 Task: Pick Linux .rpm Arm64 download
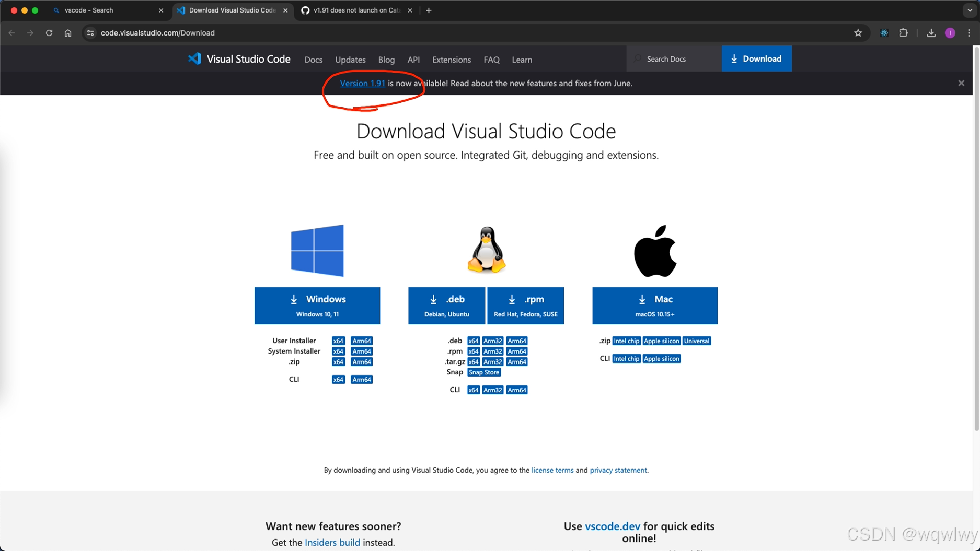517,351
